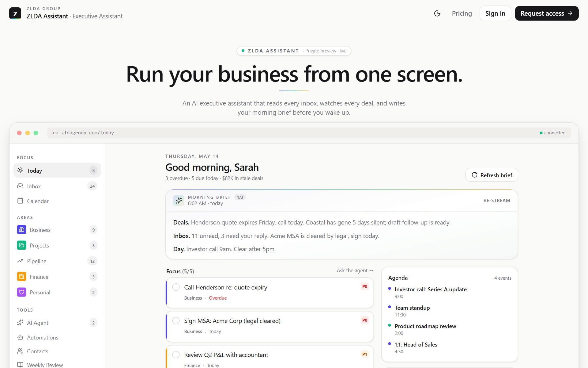Open Automations from Tools
588x368 pixels.
pos(57,337)
